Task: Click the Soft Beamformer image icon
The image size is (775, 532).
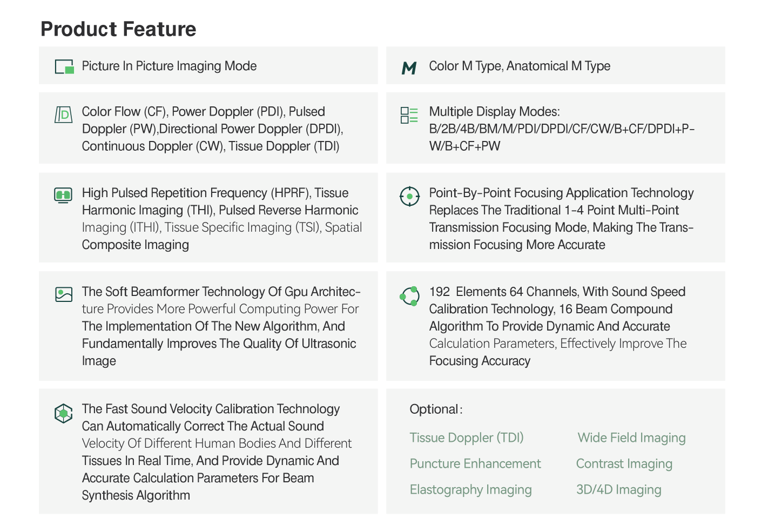Action: pos(64,294)
